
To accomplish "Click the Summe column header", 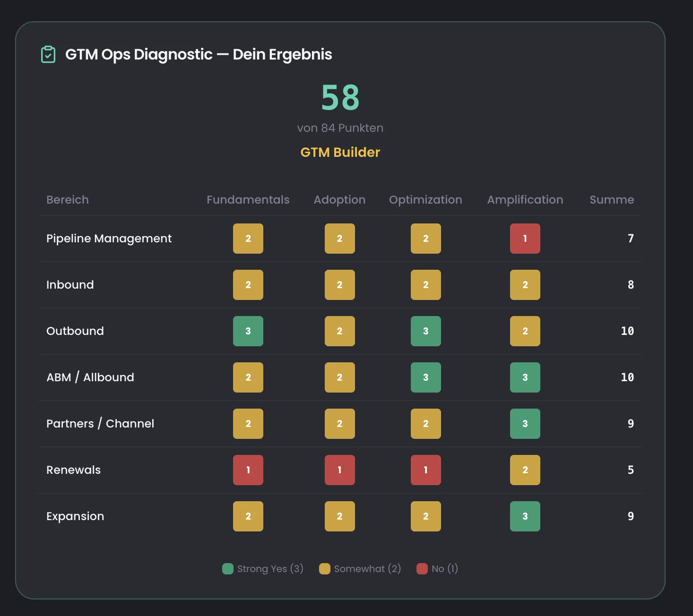I will (612, 200).
